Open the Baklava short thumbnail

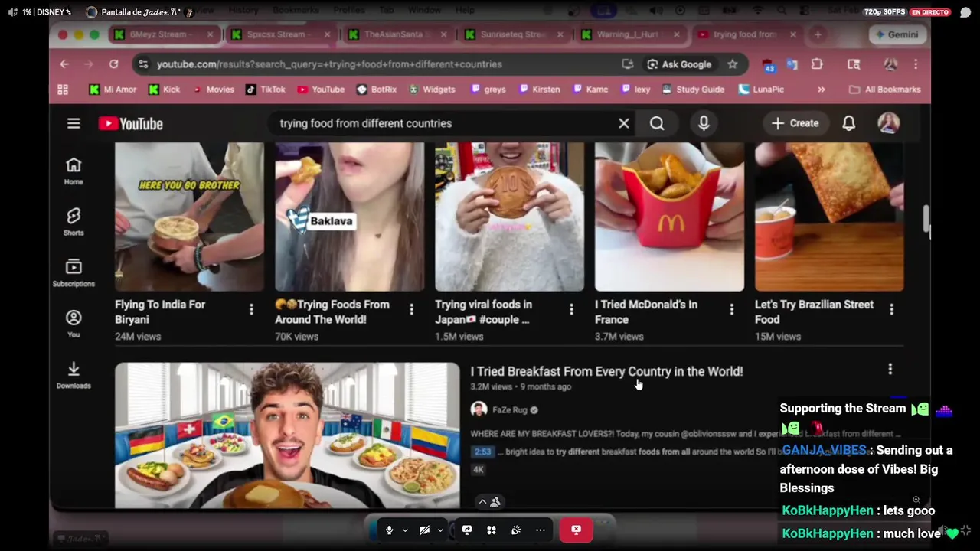(x=349, y=217)
